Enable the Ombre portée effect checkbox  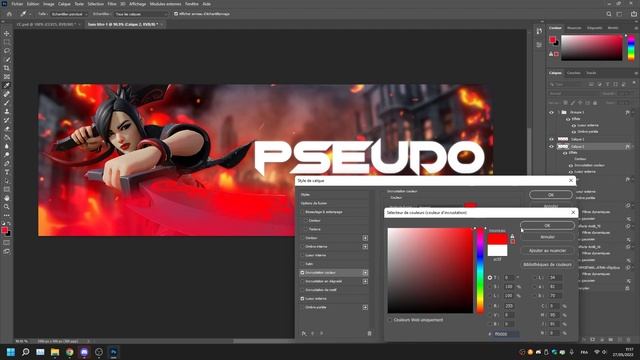point(302,307)
